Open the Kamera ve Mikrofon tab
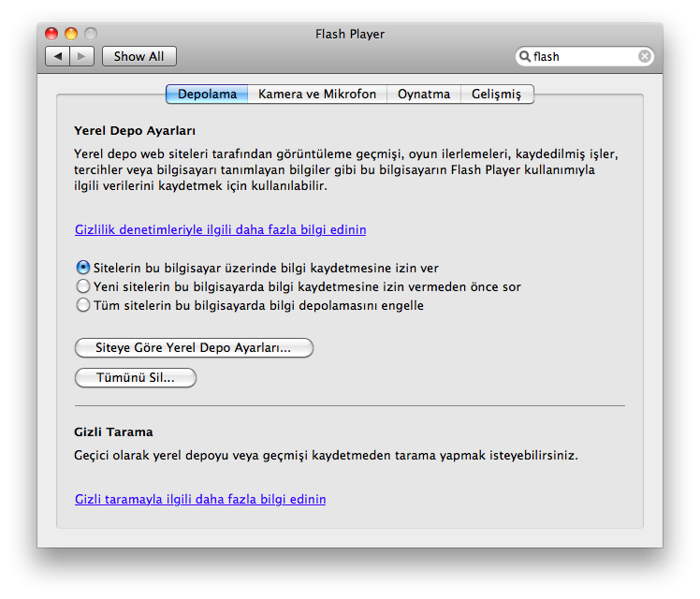Image resolution: width=700 pixels, height=599 pixels. click(317, 94)
